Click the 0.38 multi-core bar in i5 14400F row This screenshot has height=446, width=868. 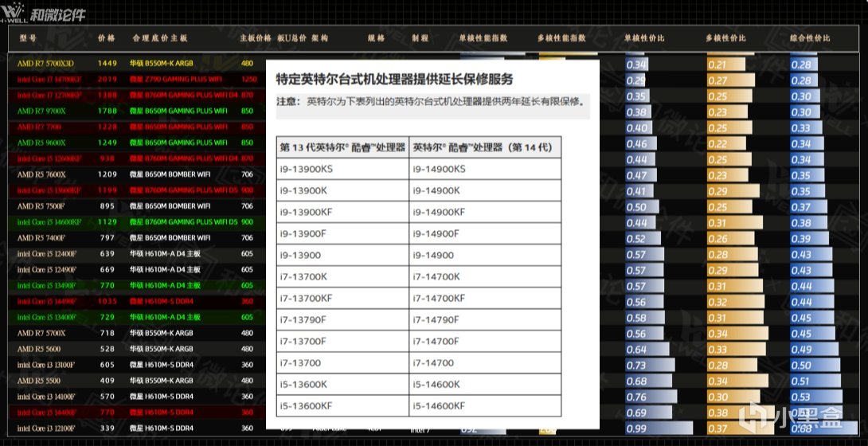(x=741, y=413)
